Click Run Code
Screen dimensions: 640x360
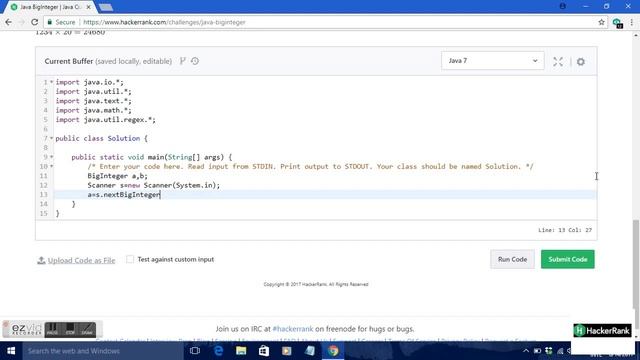[x=512, y=259]
